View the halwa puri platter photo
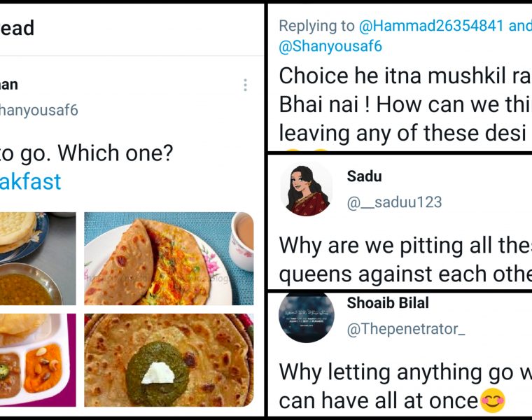The image size is (532, 420). pyautogui.click(x=37, y=360)
